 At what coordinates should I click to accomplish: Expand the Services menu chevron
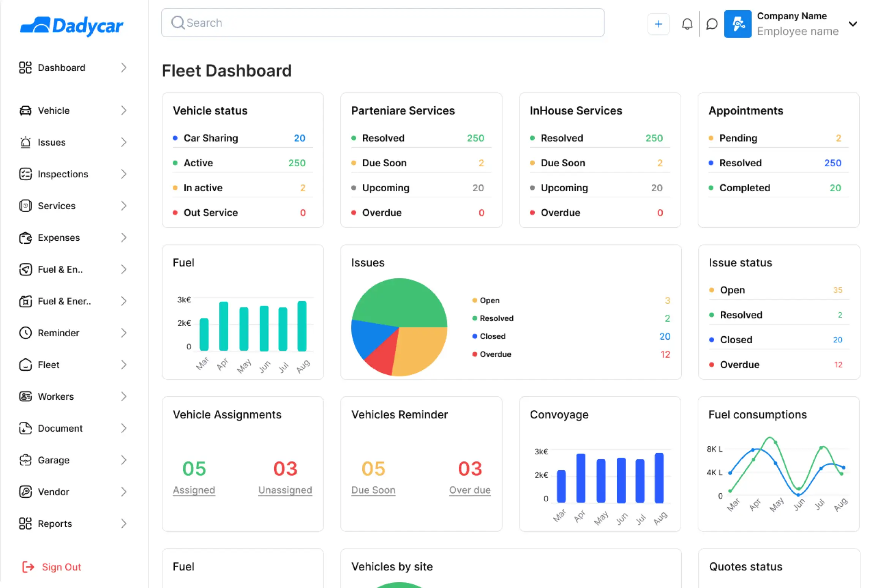(x=123, y=206)
